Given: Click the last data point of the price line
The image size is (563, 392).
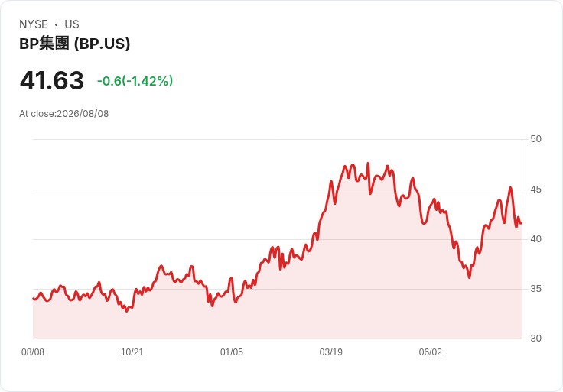Looking at the screenshot, I should click(x=522, y=223).
